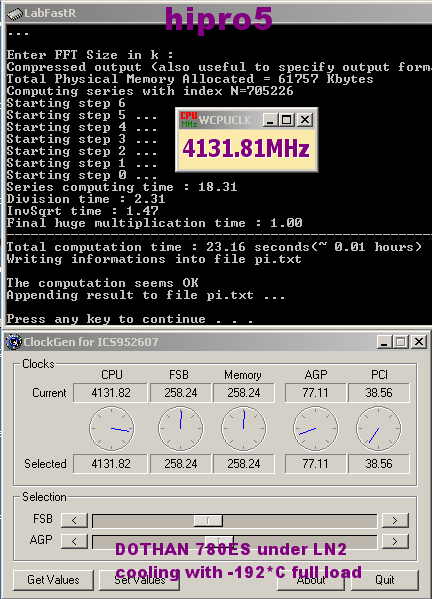
Task: Click the Current AGP value 77.11
Action: 316,393
